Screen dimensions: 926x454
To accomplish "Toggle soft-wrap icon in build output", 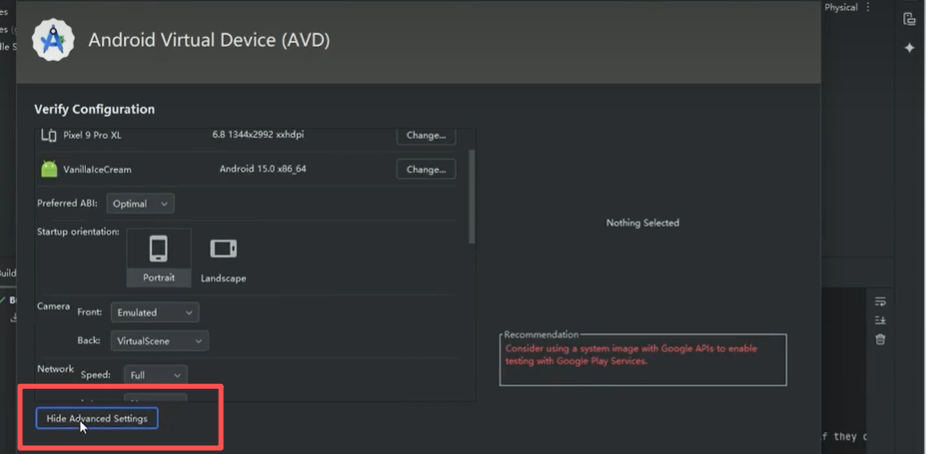I will tap(880, 301).
